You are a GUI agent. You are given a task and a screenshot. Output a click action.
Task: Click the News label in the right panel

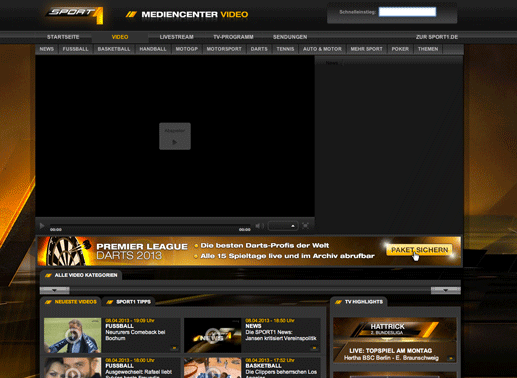click(332, 63)
